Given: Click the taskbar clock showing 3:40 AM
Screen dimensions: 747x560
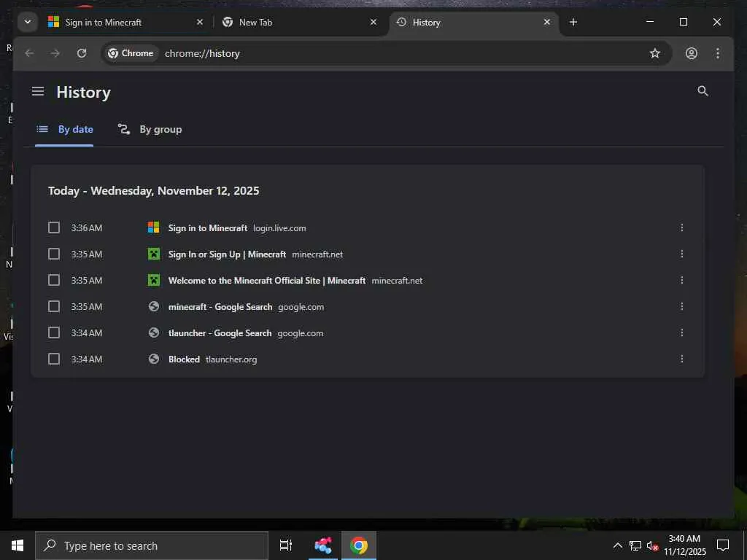Looking at the screenshot, I should pyautogui.click(x=684, y=545).
